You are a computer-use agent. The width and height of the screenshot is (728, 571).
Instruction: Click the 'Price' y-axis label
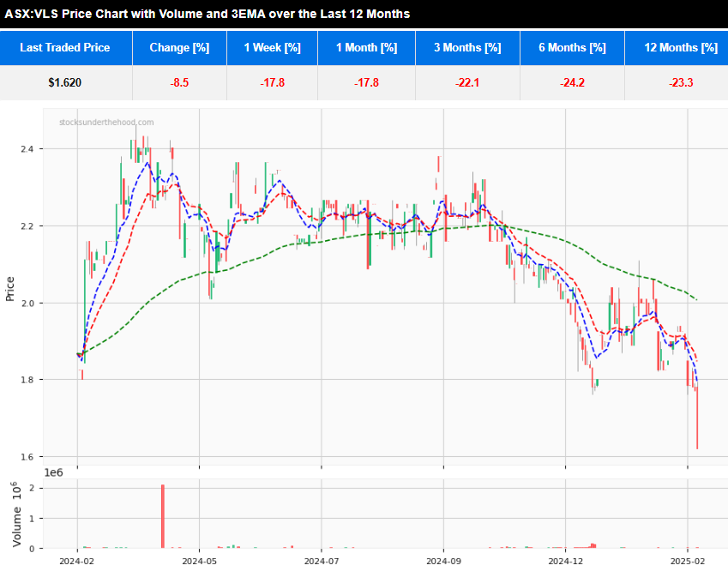point(9,289)
